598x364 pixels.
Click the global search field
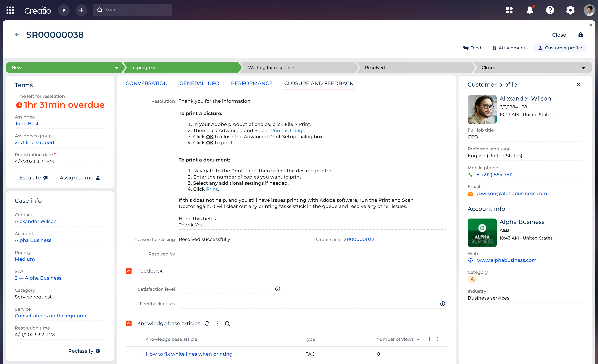click(x=133, y=10)
